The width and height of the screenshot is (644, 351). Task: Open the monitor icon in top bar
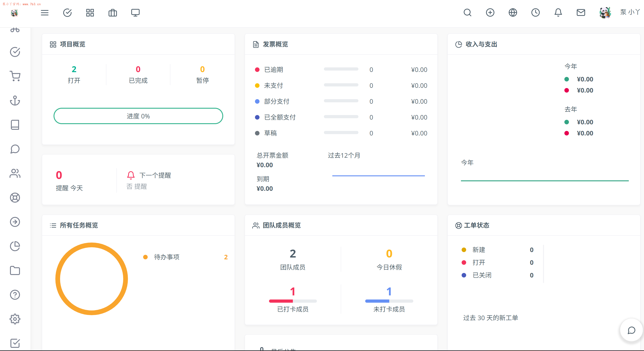(135, 12)
